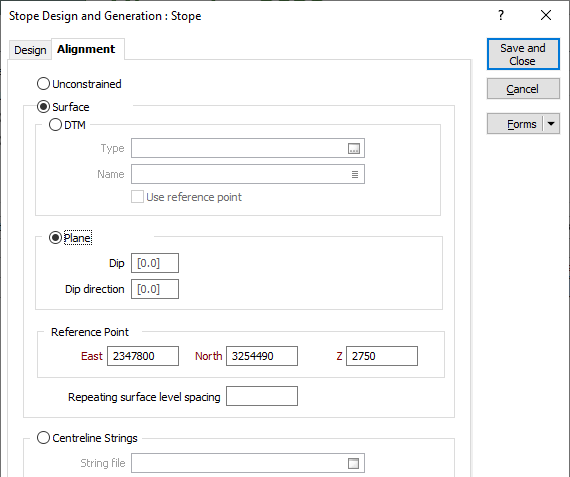Click the Cancel button
Viewport: 570px width, 477px height.
click(523, 89)
